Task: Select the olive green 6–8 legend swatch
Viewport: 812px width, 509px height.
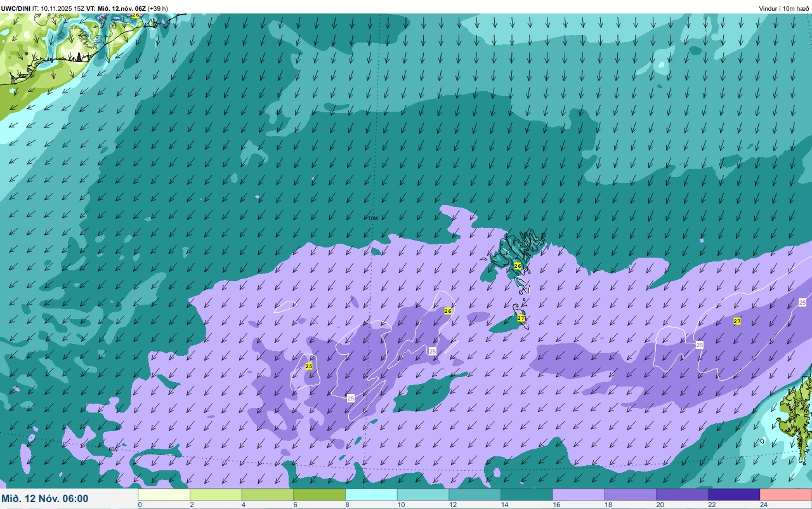Action: 319,494
